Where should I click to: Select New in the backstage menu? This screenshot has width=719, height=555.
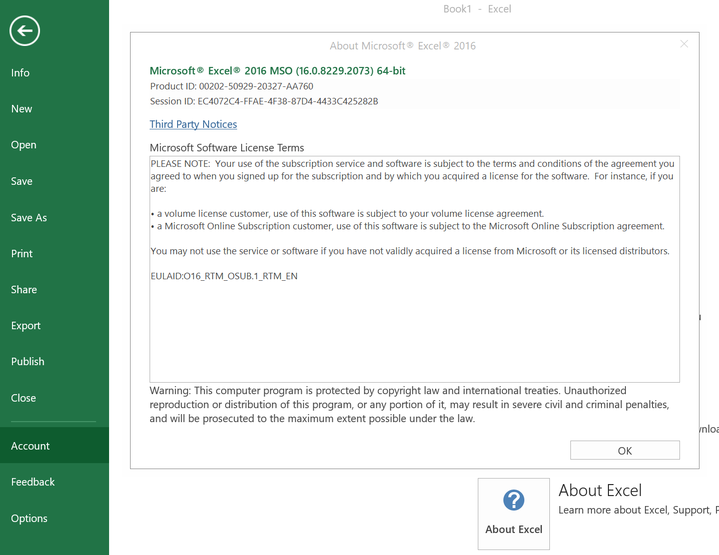22,109
